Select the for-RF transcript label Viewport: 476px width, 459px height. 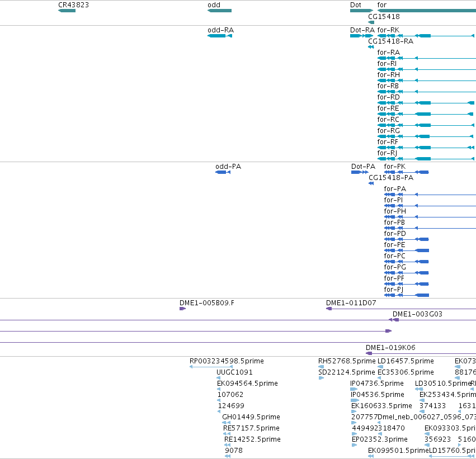click(388, 142)
